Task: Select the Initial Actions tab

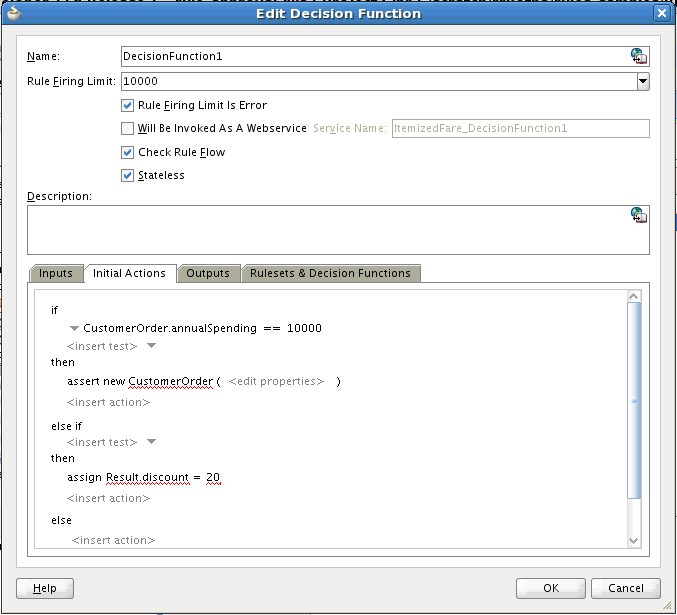Action: [129, 273]
